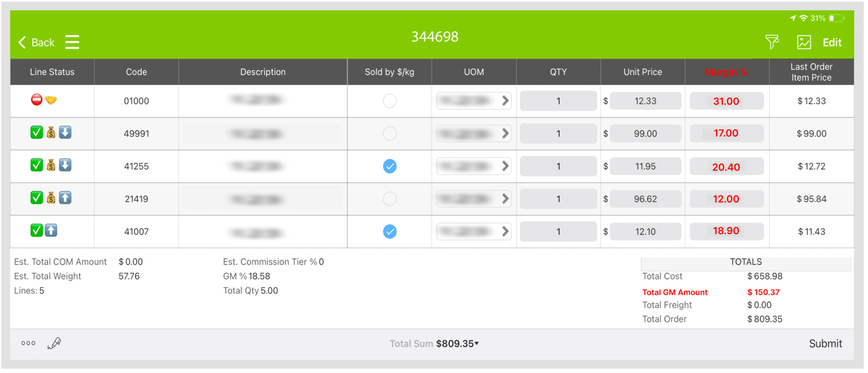The height and width of the screenshot is (373, 868).
Task: Click the money bag icon on row 41255
Action: [51, 165]
